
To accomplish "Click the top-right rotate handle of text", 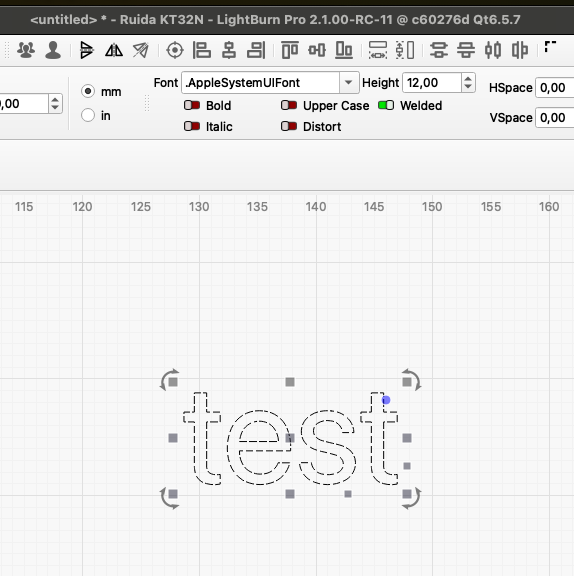I will [x=411, y=379].
